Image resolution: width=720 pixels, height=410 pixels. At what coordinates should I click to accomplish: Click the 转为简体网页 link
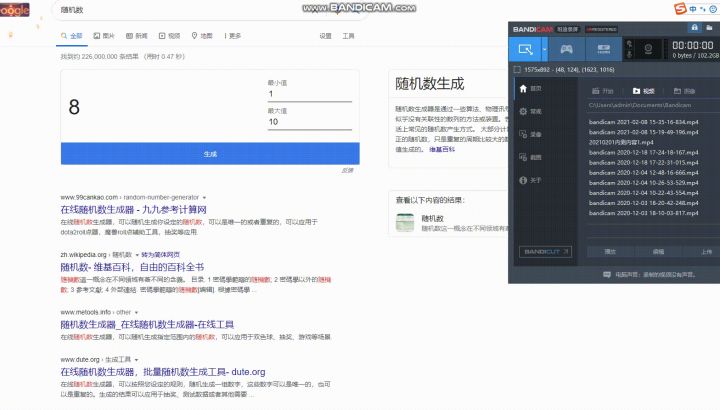tap(161, 255)
